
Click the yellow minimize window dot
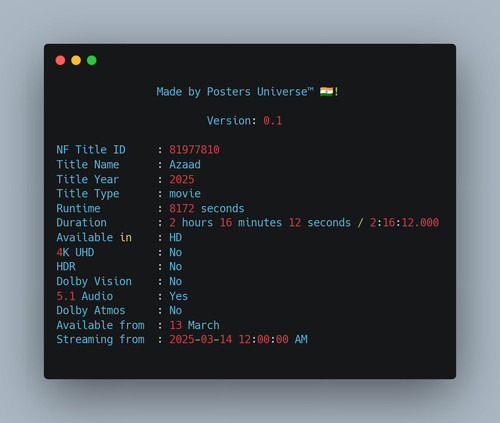click(76, 60)
